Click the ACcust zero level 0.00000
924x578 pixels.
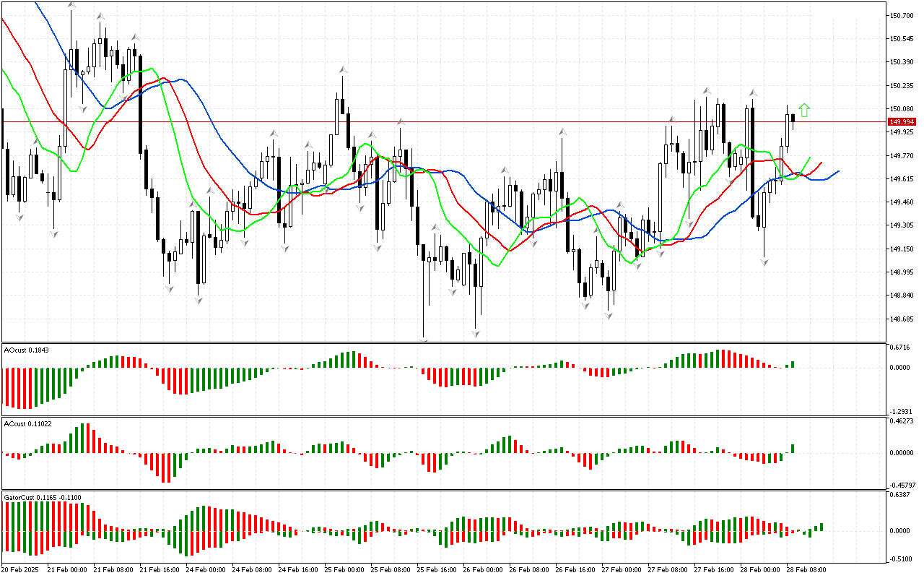coord(902,453)
